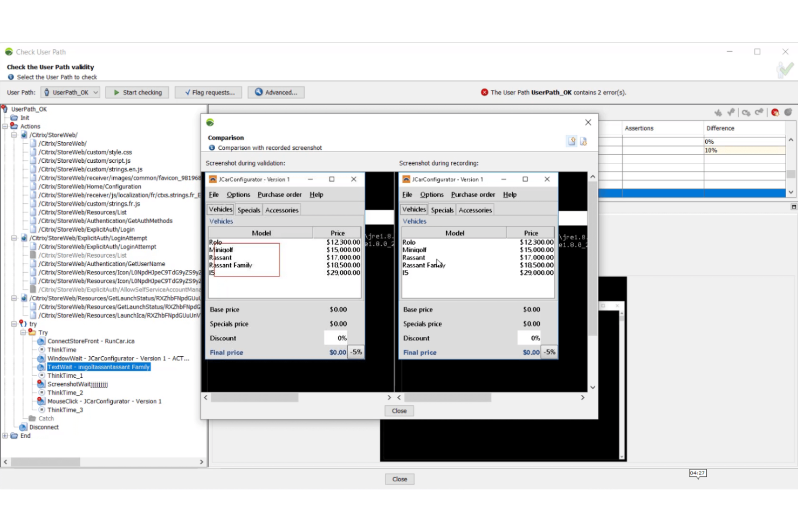The image size is (798, 532).
Task: Close the Comparison dialog with the Close button
Action: tap(399, 410)
